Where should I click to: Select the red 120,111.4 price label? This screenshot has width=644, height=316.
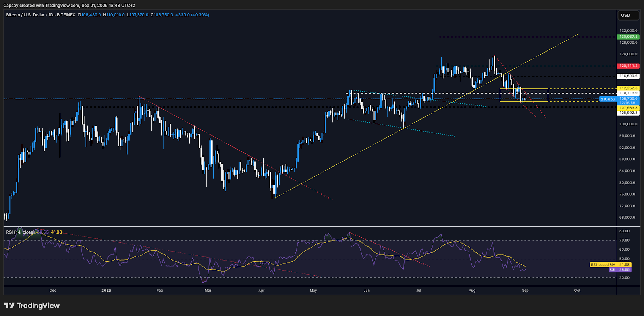(628, 66)
